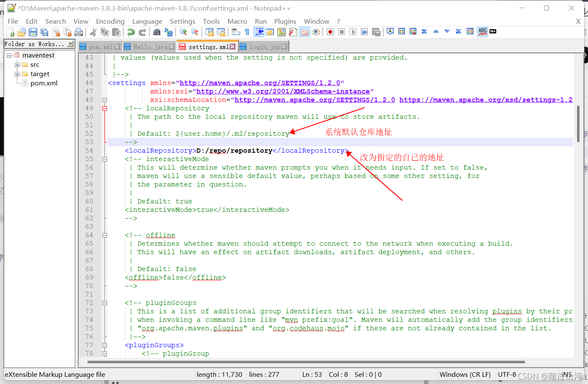Screen dimensions: 588x384
Task: Collapse the fold marker at line 72
Action: (104, 303)
